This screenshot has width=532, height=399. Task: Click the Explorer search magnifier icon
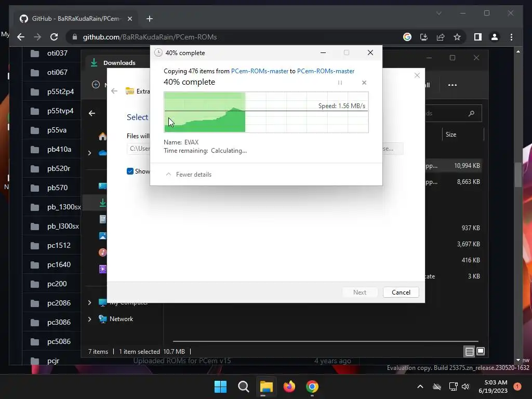pyautogui.click(x=471, y=113)
